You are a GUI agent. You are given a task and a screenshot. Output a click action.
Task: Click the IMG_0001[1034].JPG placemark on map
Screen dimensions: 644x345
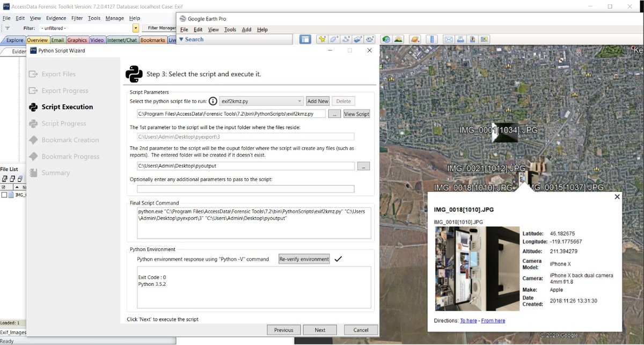[505, 134]
